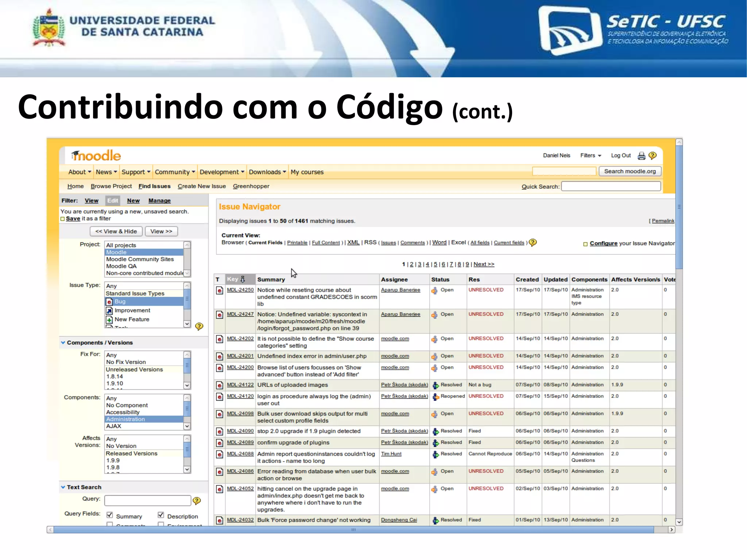Open the Permalink link

tap(663, 221)
